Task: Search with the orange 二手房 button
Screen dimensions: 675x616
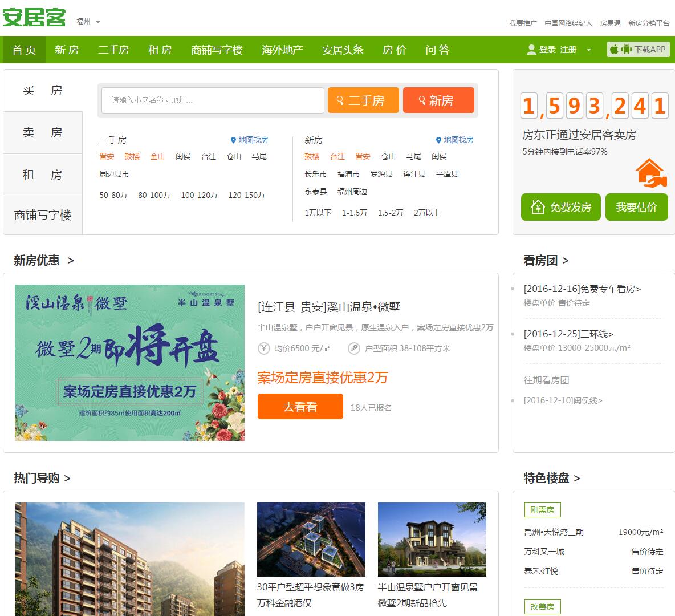Action: (x=363, y=100)
